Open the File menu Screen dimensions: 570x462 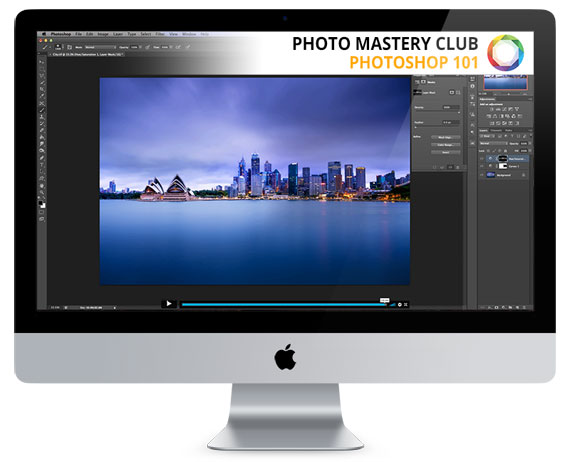pyautogui.click(x=78, y=34)
